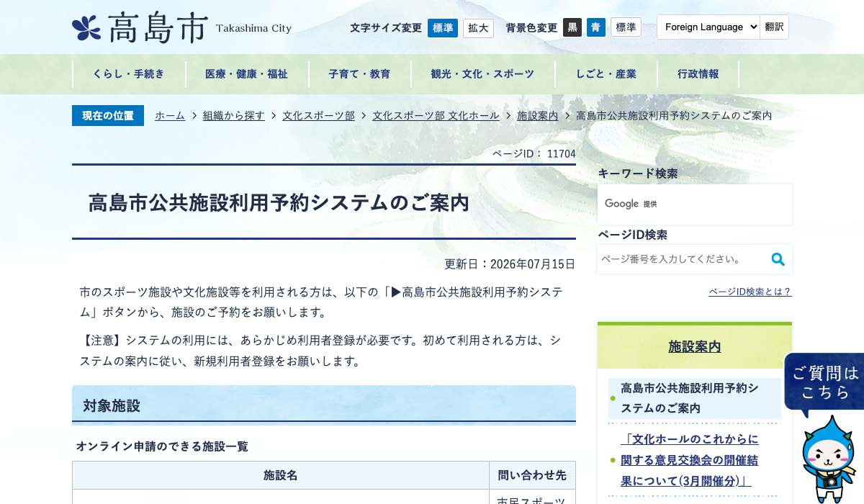Click the Takashima City logo
This screenshot has width=864, height=504.
pos(182,28)
